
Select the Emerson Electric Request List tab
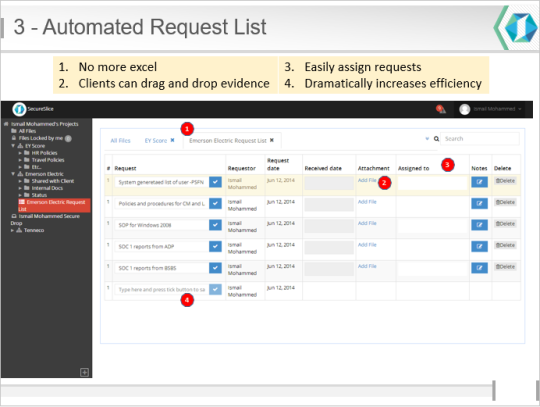(x=228, y=140)
